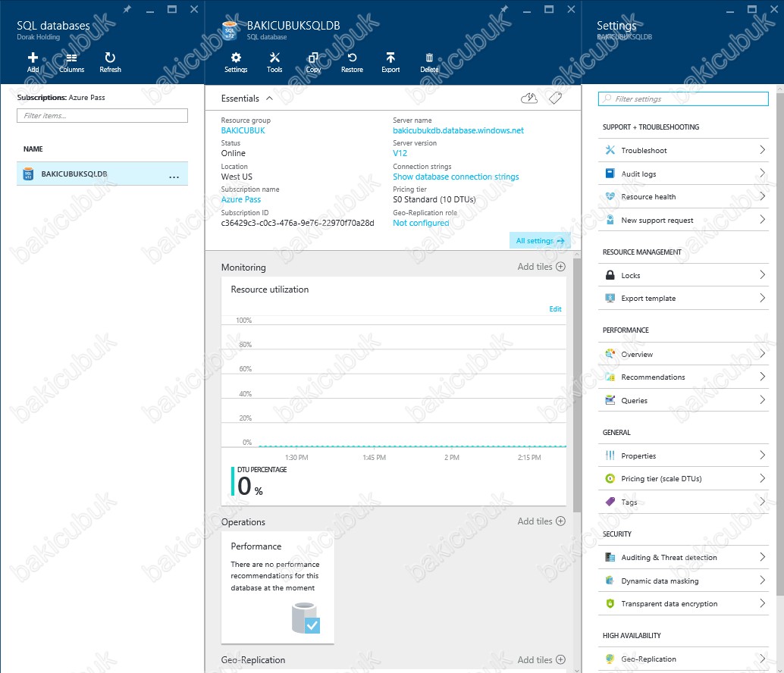Click the Transparent data encryption shield icon

click(x=610, y=603)
